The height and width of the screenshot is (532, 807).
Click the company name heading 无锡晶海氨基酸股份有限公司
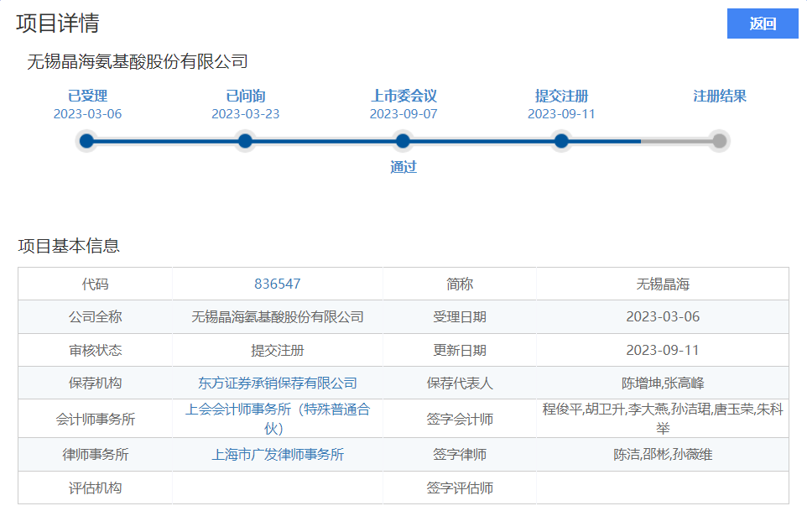tap(138, 61)
